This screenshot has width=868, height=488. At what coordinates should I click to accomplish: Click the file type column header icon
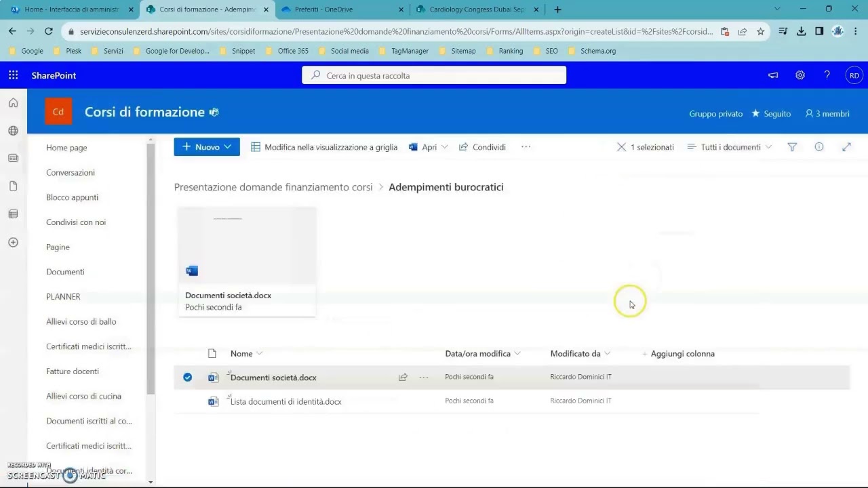[212, 353]
